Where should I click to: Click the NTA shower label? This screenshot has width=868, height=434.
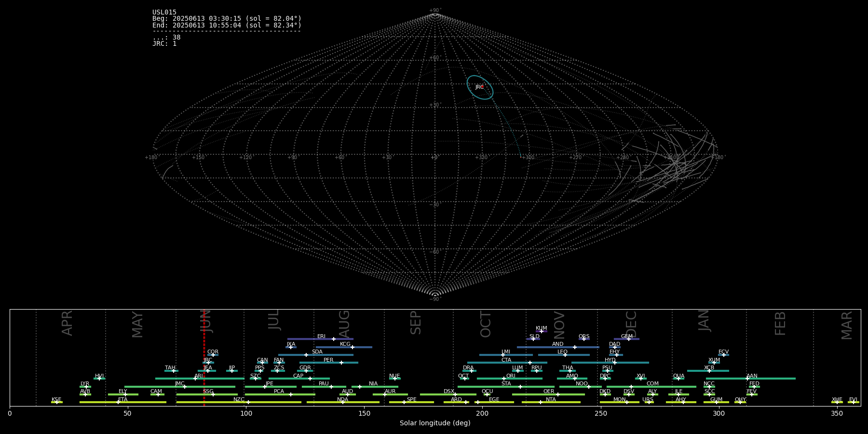coord(551,399)
